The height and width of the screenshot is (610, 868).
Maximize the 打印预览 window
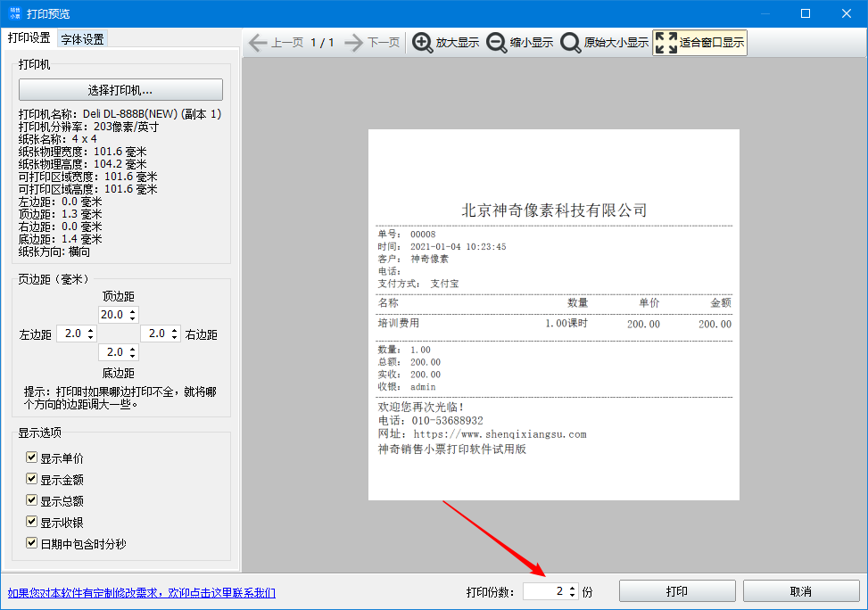click(x=806, y=13)
